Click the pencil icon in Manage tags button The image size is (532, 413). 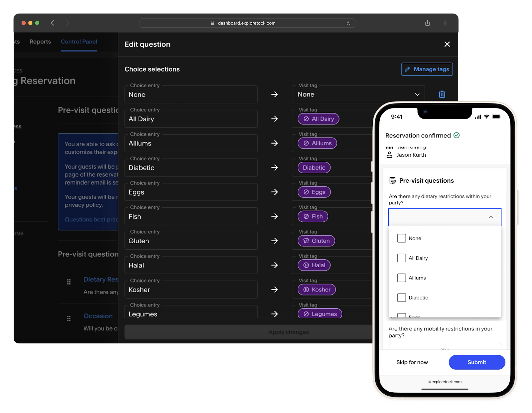408,69
